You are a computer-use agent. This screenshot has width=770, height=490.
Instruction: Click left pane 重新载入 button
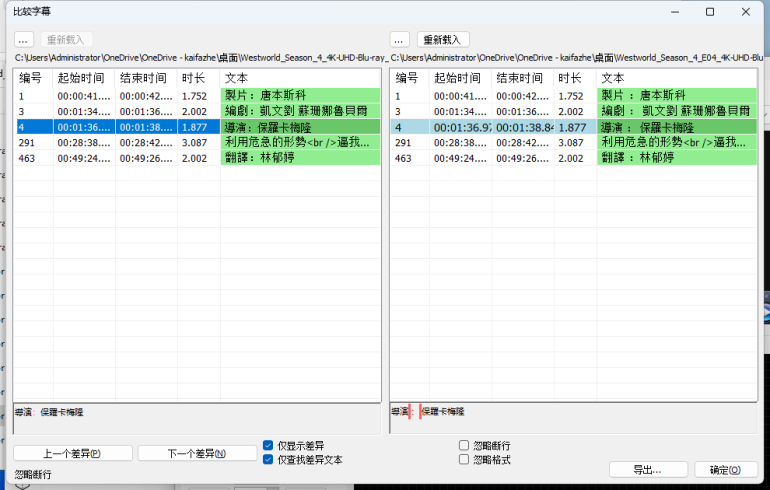point(66,40)
